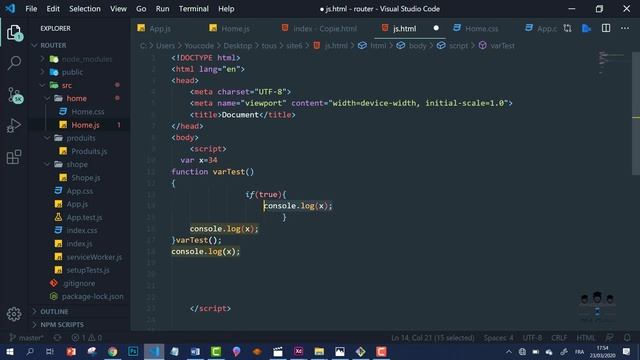Open Adobe XD from the taskbar
Image resolution: width=640 pixels, height=360 pixels.
point(298,351)
